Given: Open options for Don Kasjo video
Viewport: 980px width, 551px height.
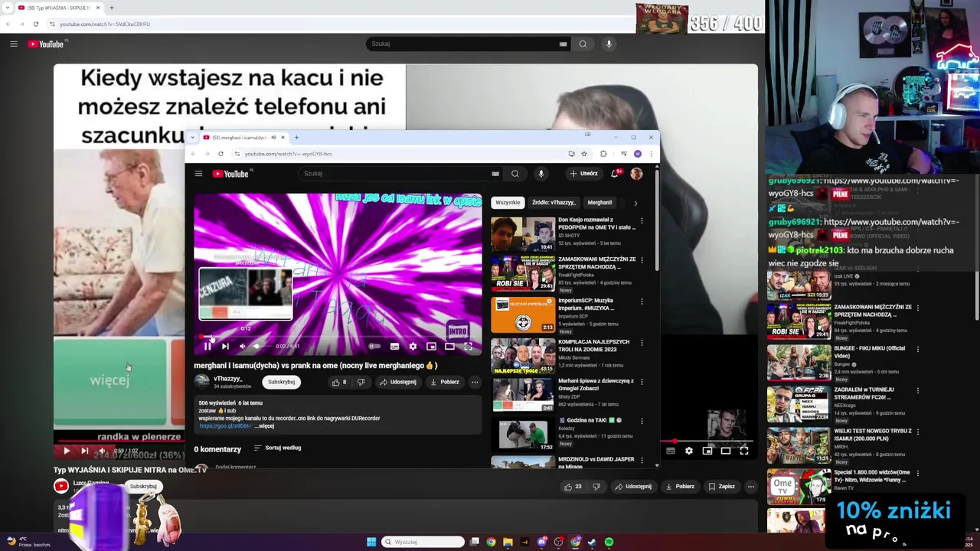Looking at the screenshot, I should pos(642,221).
